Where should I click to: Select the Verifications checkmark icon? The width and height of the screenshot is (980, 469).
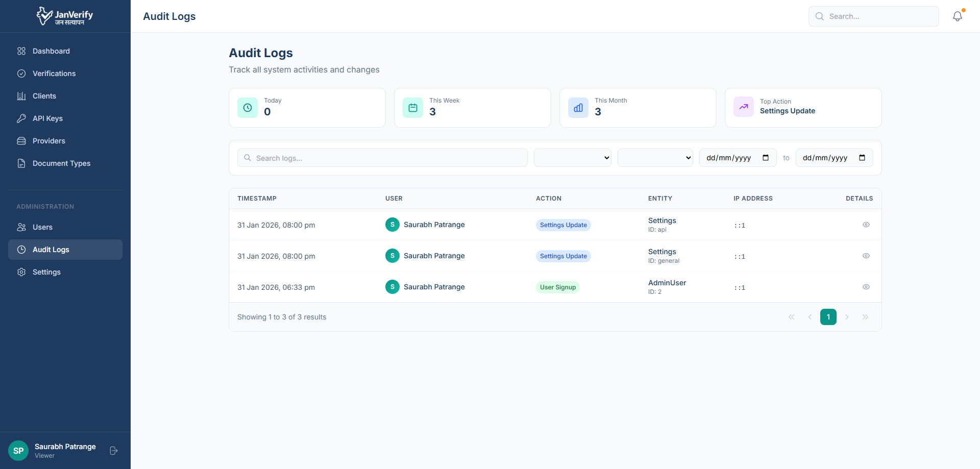point(21,73)
